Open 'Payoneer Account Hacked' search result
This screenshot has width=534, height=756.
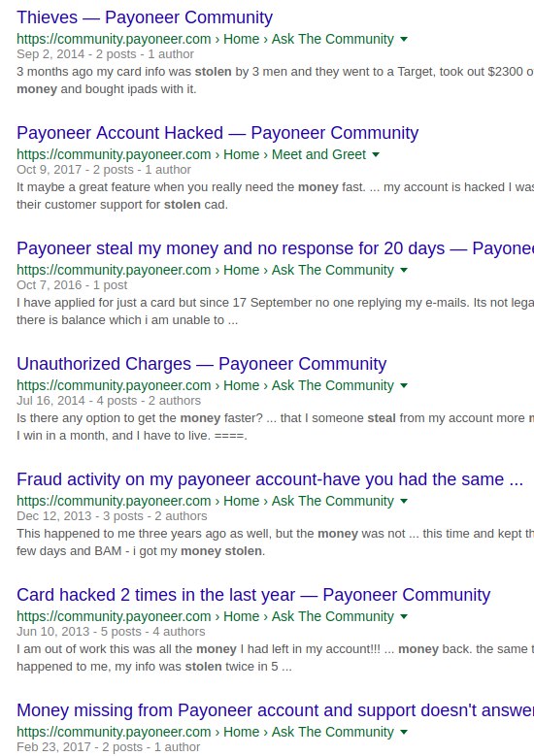coord(217,133)
